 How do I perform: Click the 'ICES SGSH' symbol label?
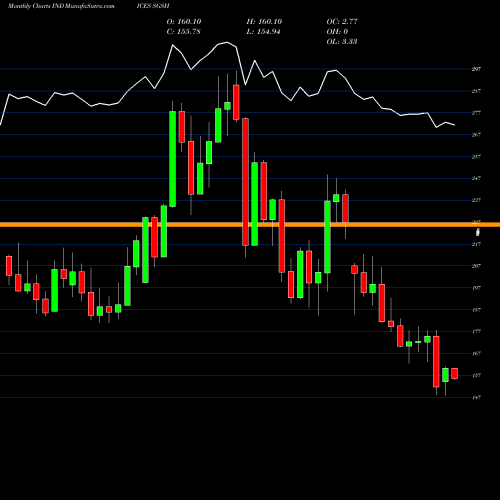click(153, 6)
